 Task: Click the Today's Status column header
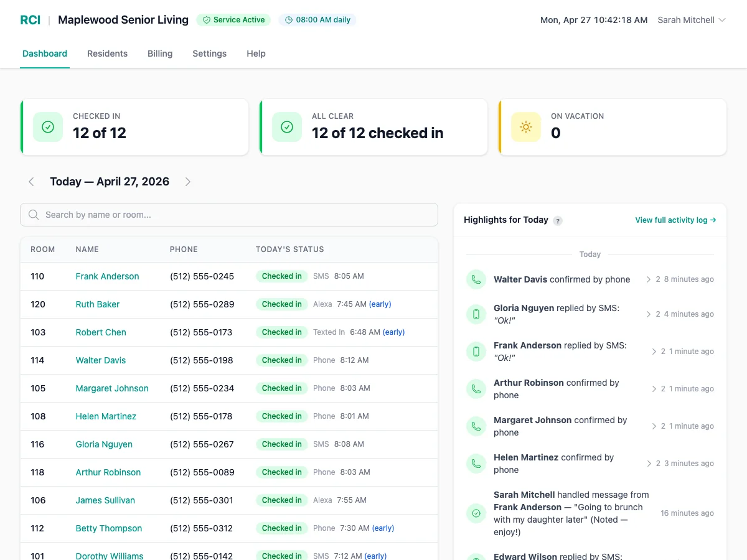[290, 250]
